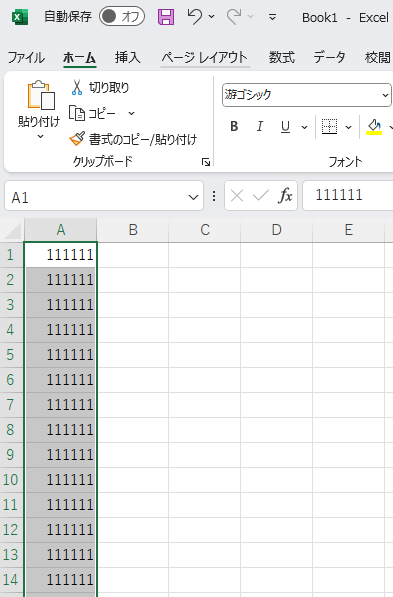
Task: Use 書式のコピー/貼り付け format painter
Action: 133,139
